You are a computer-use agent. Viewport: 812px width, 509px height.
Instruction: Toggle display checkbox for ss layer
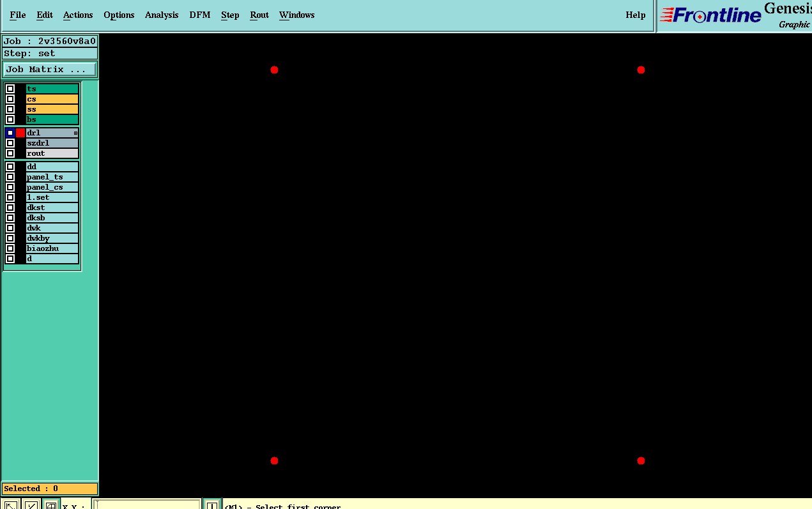pyautogui.click(x=10, y=109)
